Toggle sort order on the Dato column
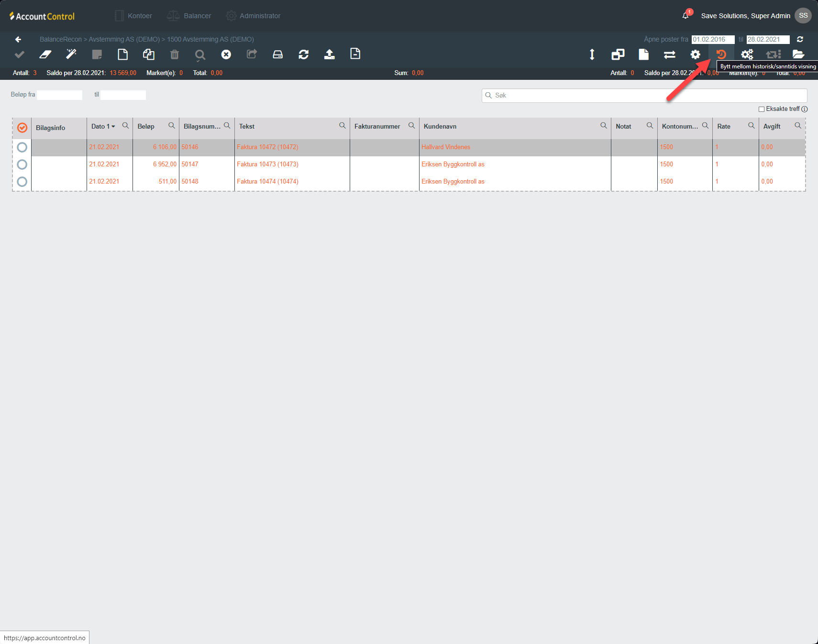 point(103,127)
